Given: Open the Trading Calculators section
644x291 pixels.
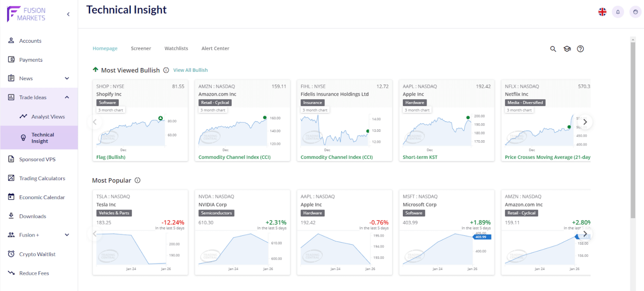Looking at the screenshot, I should tap(43, 178).
